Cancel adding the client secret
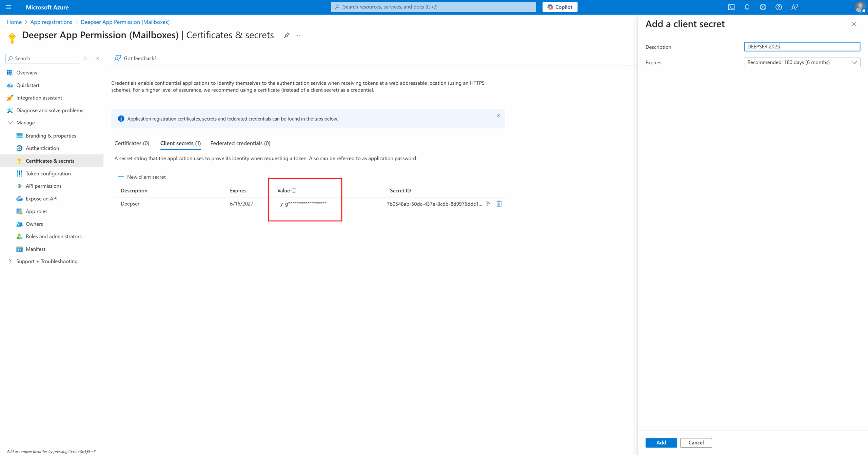Image resolution: width=868 pixels, height=455 pixels. 696,443
